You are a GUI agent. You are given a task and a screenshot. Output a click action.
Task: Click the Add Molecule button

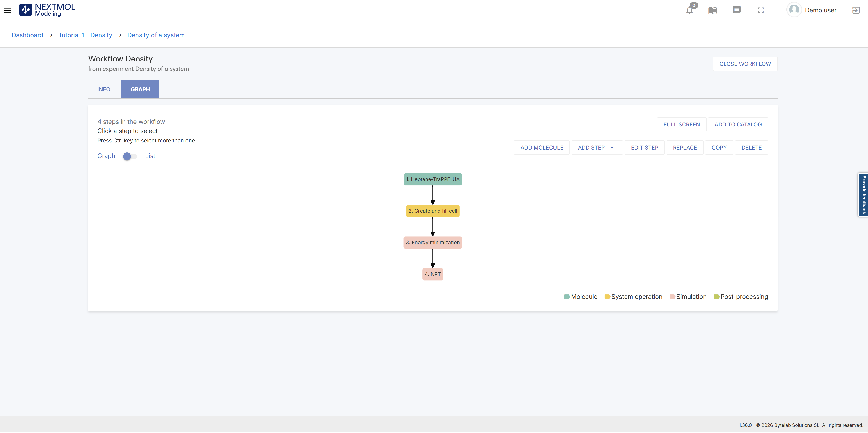pos(542,148)
